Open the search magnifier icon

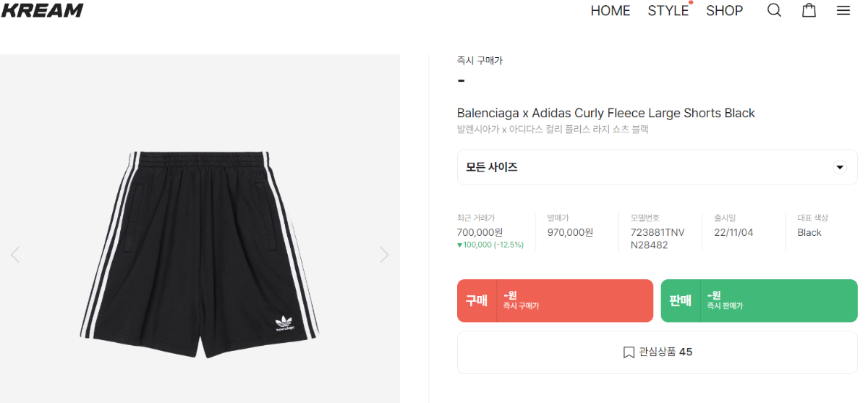(774, 10)
